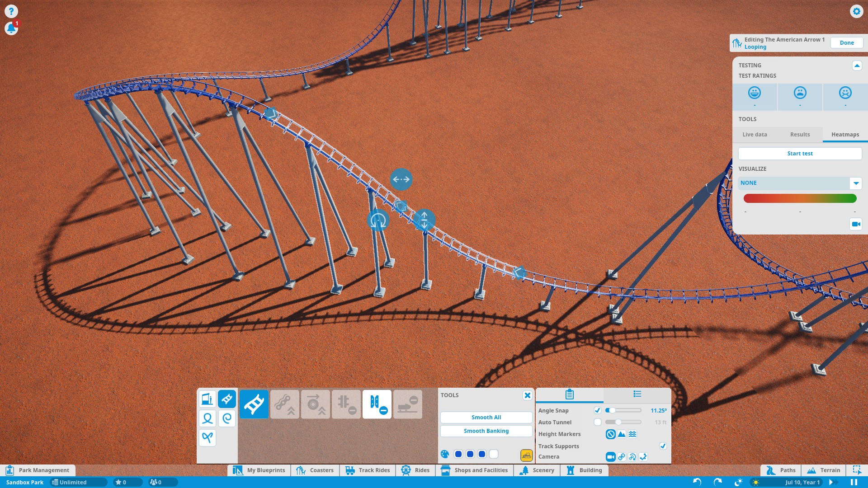Switch to the Results tab
Screen dimensions: 868x488
tap(800, 135)
